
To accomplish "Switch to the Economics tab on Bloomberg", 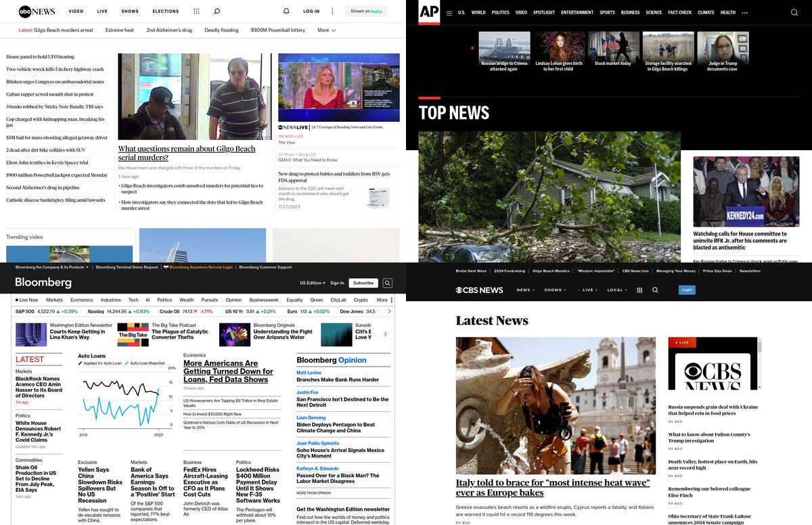I will click(81, 300).
